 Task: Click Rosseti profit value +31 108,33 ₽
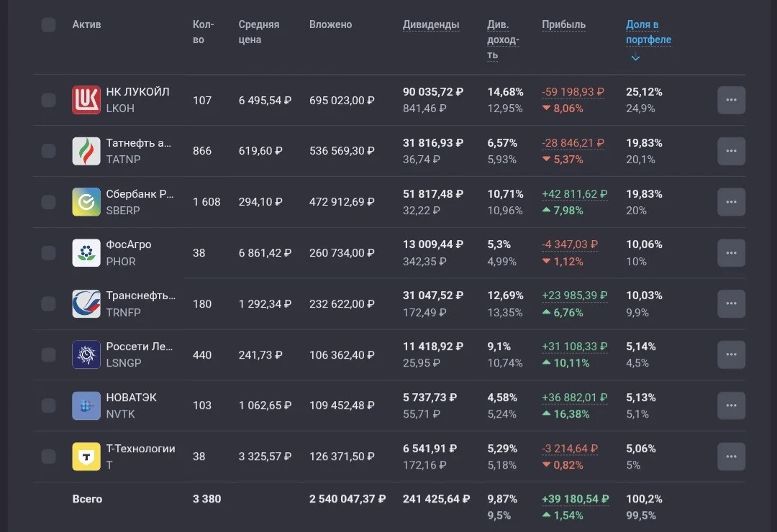coord(574,347)
